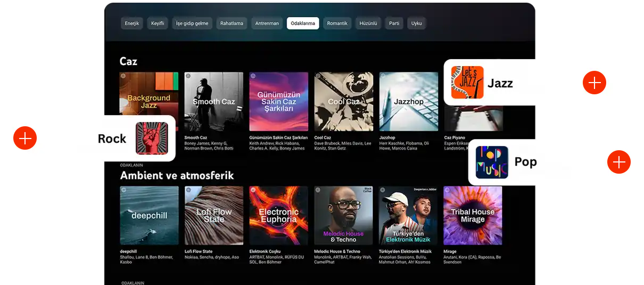Open the Lofi Flow State playlist

coord(214,216)
